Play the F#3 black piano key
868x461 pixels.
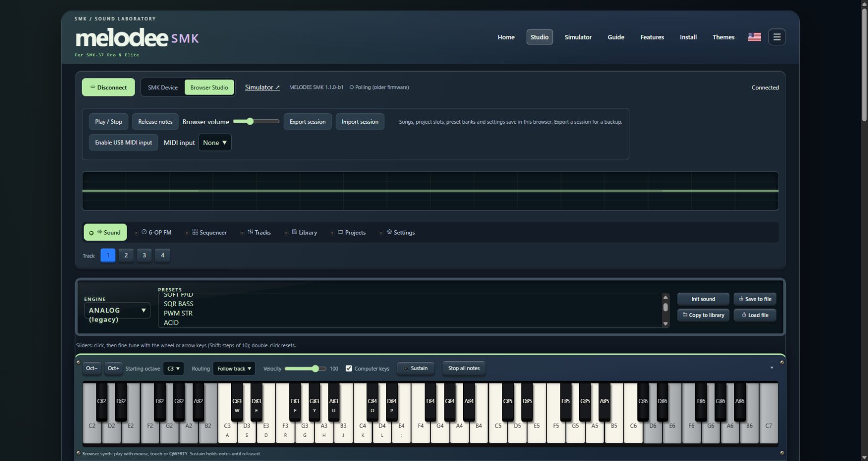coord(295,402)
